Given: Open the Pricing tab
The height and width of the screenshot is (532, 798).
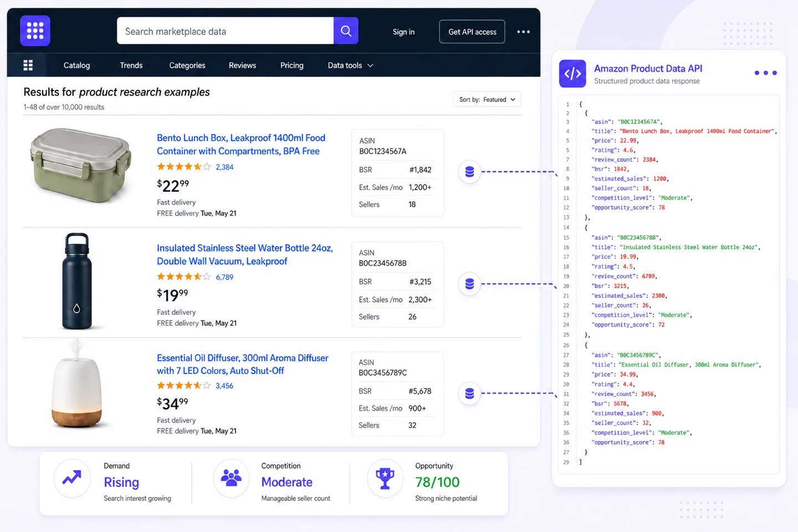Looking at the screenshot, I should click(292, 65).
